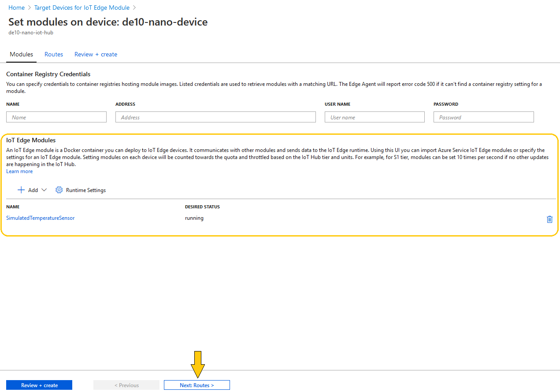This screenshot has height=392, width=560.
Task: Click the Previous button
Action: (x=126, y=385)
